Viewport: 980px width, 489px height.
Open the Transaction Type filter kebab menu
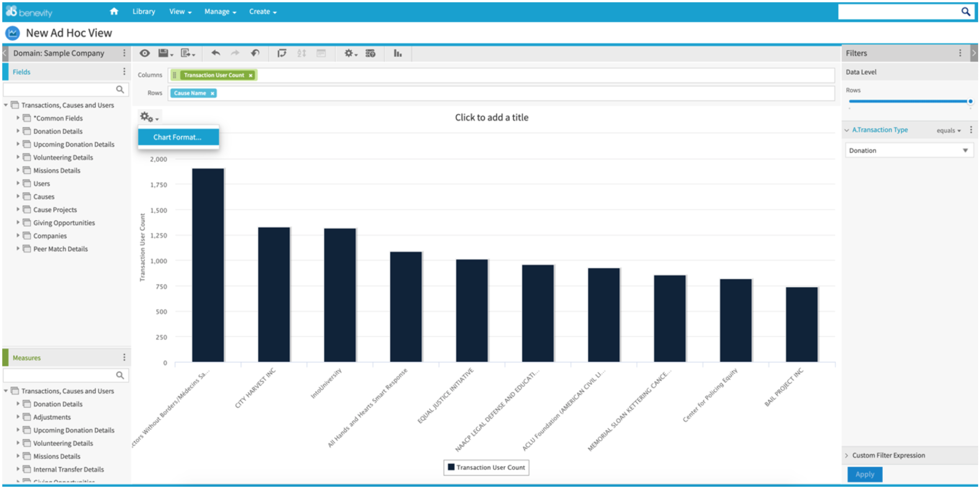pos(971,130)
